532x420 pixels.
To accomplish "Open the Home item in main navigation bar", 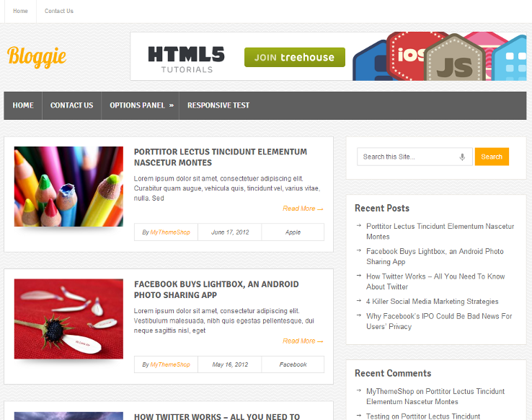I will (23, 105).
